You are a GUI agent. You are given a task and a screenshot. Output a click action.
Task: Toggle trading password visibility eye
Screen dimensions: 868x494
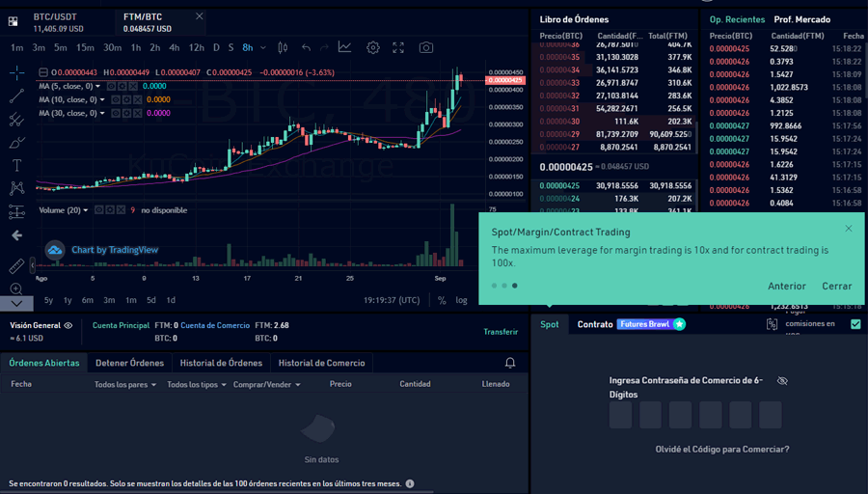782,380
